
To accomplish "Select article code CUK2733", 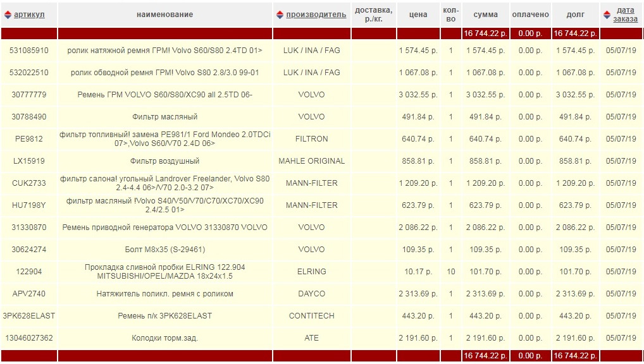I will pyautogui.click(x=29, y=183).
